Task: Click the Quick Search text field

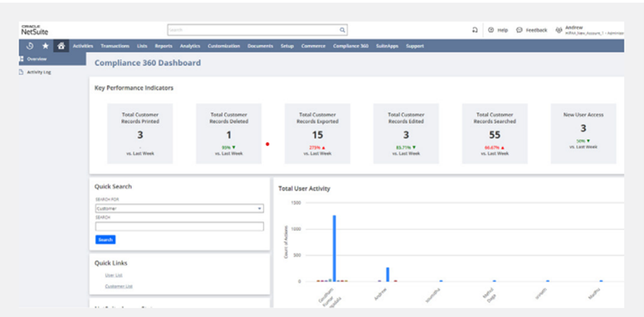Action: point(180,227)
